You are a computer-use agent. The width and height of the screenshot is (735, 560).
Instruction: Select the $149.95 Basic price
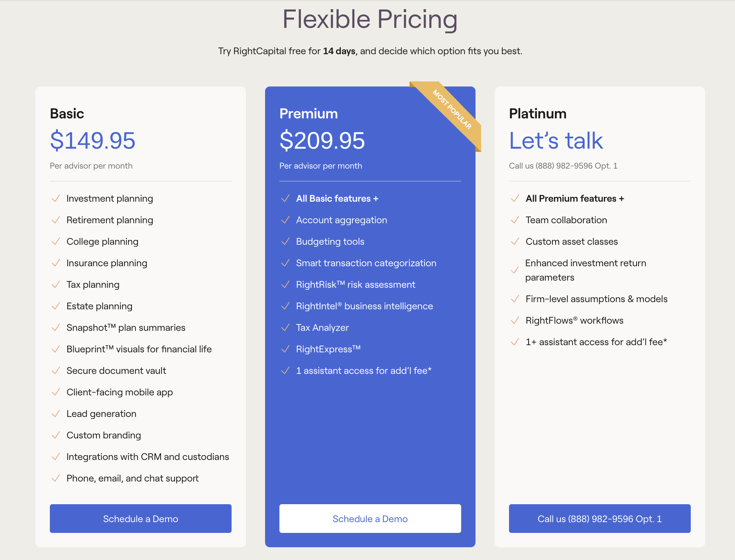[92, 140]
